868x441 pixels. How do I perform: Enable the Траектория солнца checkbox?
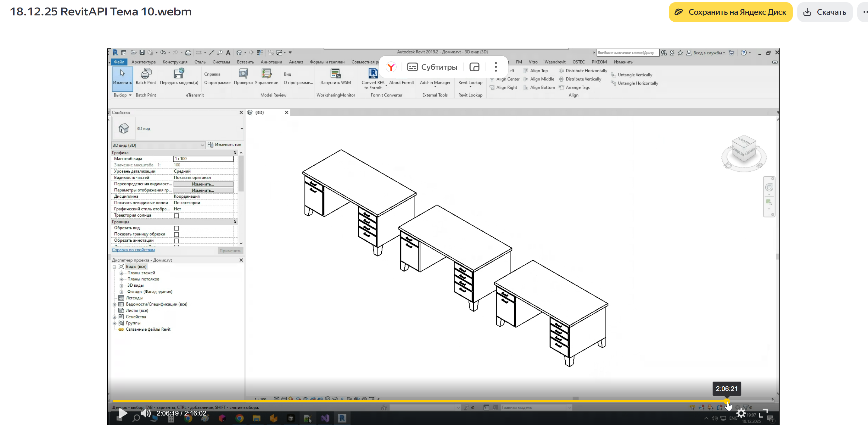click(x=176, y=216)
